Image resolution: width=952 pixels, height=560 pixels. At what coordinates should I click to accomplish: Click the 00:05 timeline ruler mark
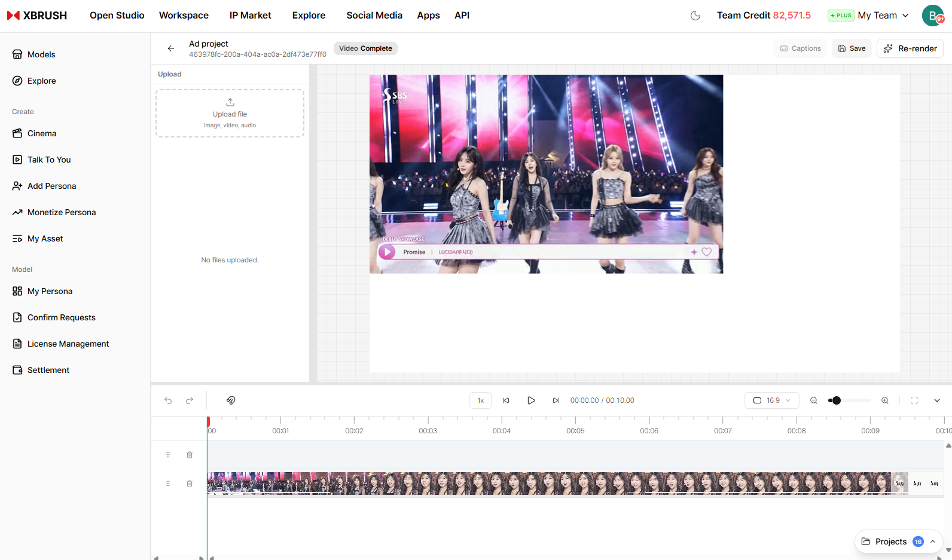pyautogui.click(x=575, y=431)
